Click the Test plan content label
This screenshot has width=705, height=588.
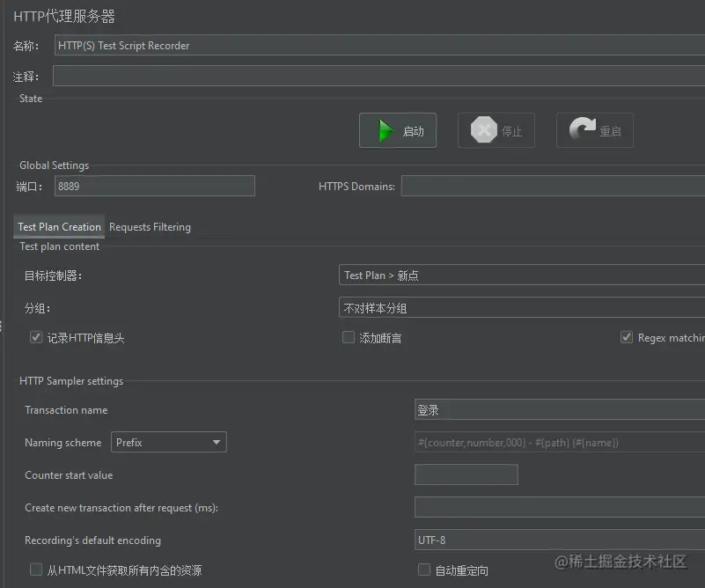tap(59, 246)
